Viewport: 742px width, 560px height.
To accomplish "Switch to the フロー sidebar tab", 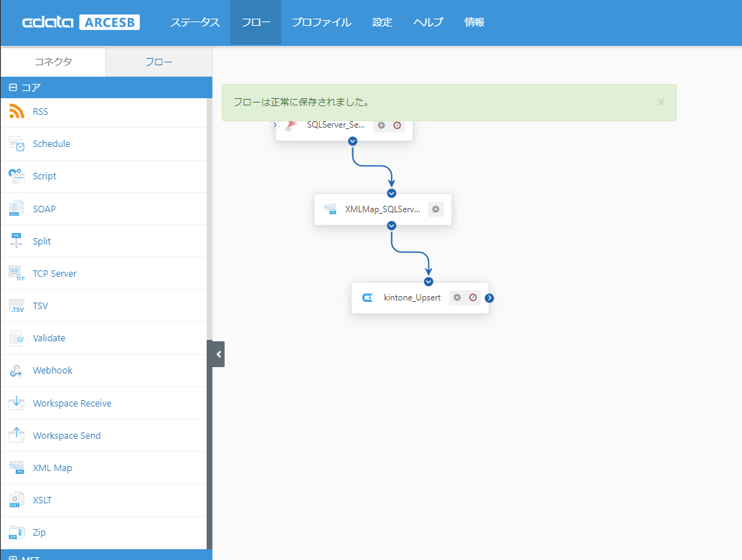I will (x=159, y=62).
